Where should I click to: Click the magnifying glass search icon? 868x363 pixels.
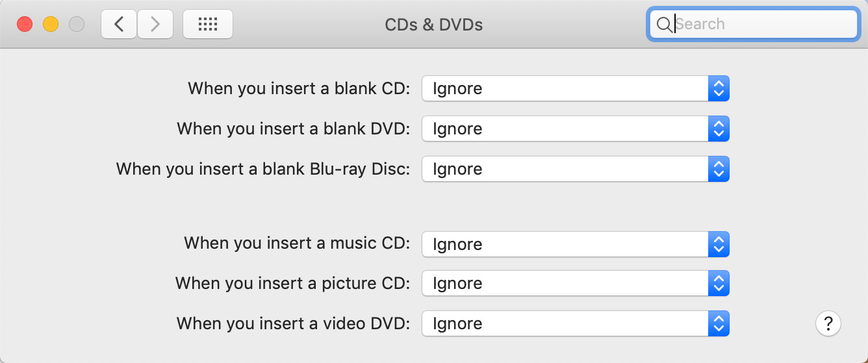(x=664, y=25)
